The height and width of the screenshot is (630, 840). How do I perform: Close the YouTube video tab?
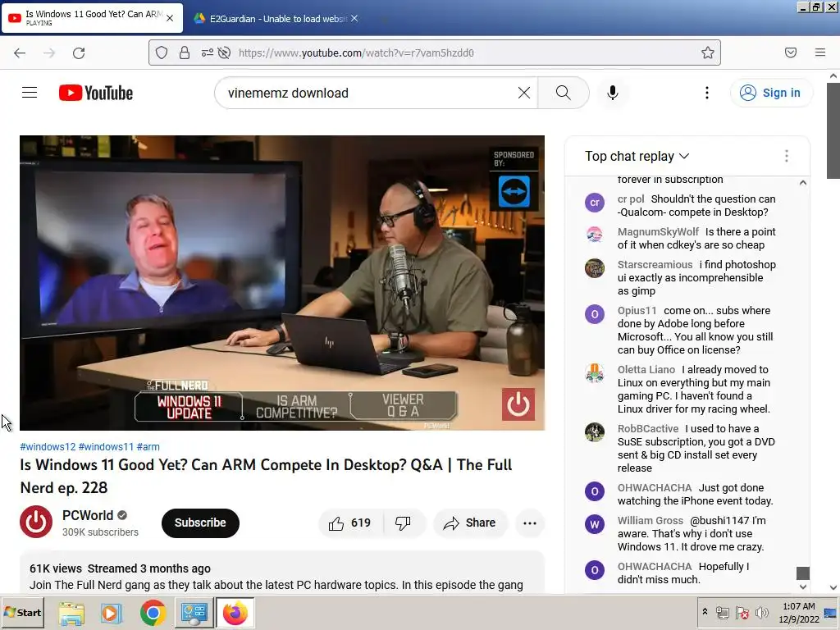point(170,18)
